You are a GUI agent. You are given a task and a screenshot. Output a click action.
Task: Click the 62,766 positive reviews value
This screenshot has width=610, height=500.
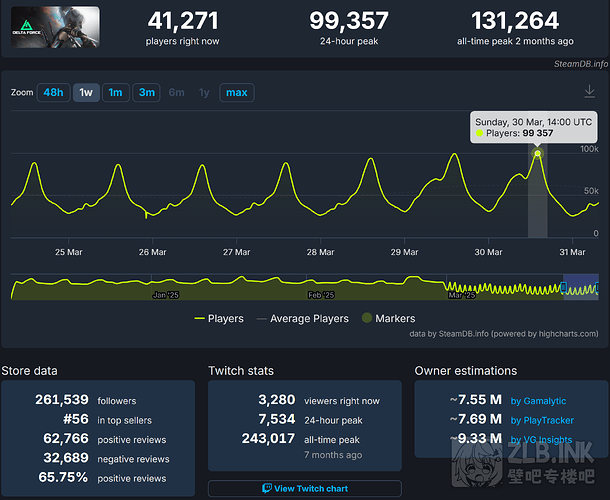[x=66, y=439]
